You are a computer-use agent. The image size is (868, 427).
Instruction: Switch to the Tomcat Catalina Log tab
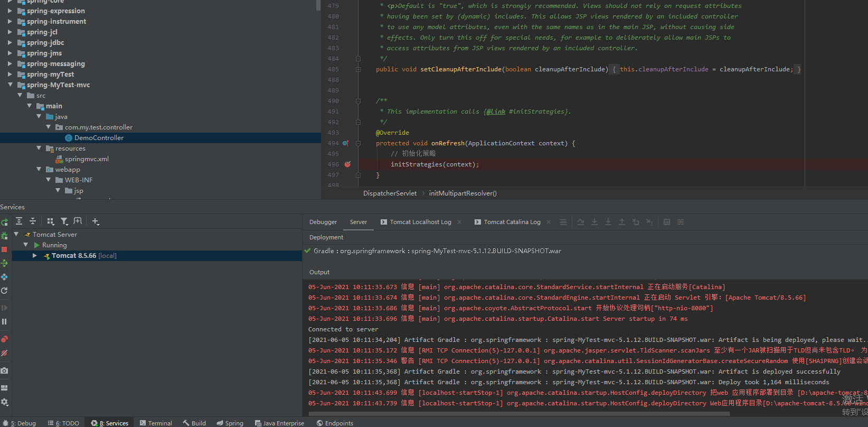pyautogui.click(x=507, y=222)
